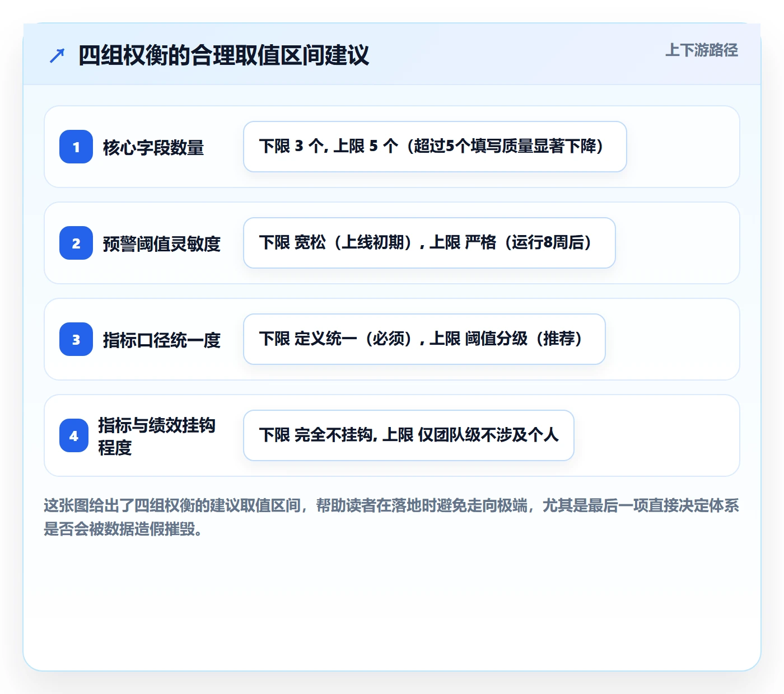Select number badge 3 for 指标口径统一度
The image size is (784, 694).
coord(76,339)
